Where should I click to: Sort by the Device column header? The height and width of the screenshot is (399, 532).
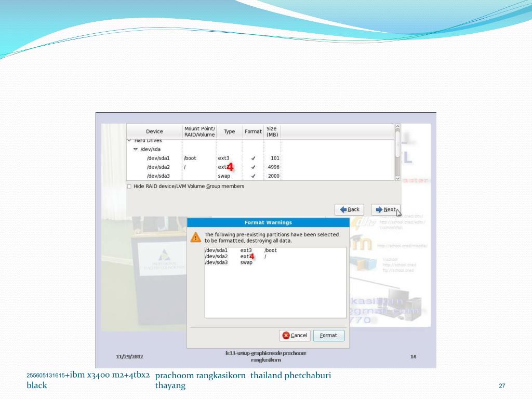(x=154, y=131)
